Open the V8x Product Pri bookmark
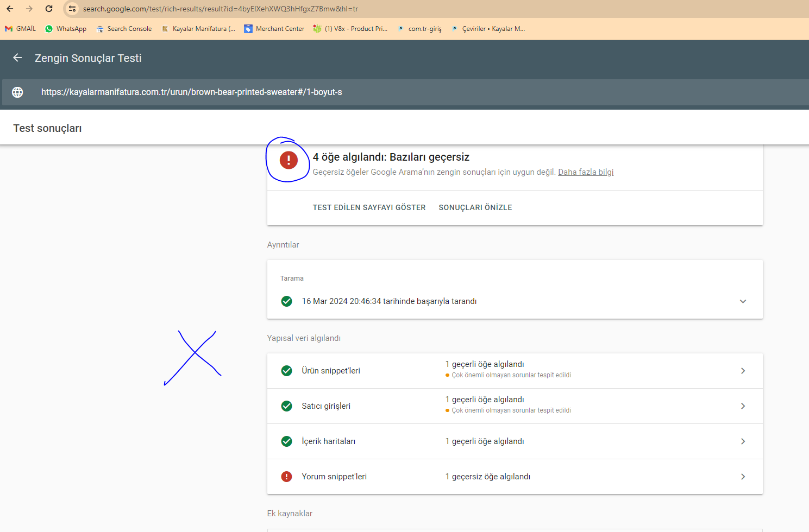The height and width of the screenshot is (532, 809). pos(350,29)
